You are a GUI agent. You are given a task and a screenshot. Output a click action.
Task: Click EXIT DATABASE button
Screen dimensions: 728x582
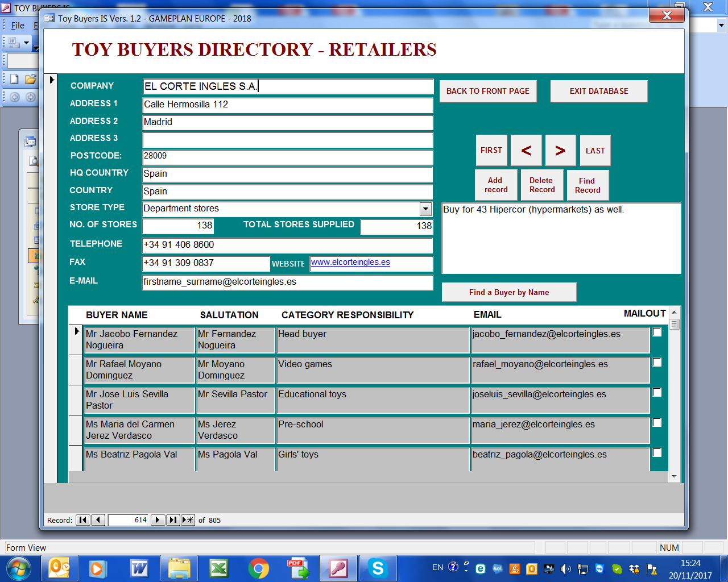pos(599,91)
